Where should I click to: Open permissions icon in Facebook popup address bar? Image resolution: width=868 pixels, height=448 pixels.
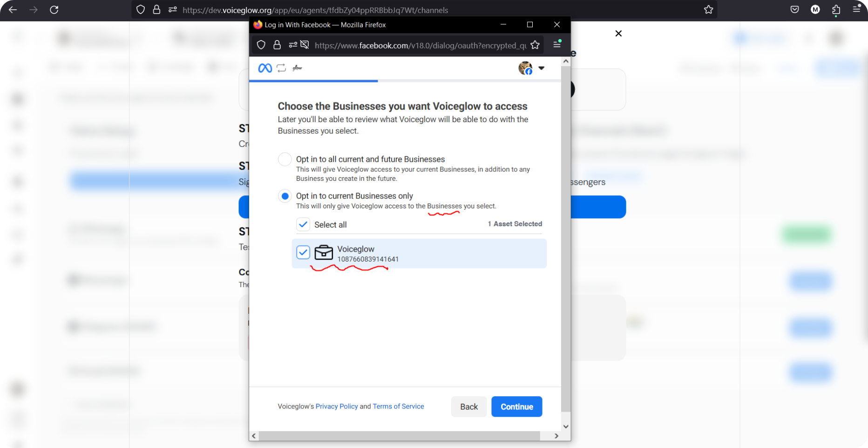293,45
